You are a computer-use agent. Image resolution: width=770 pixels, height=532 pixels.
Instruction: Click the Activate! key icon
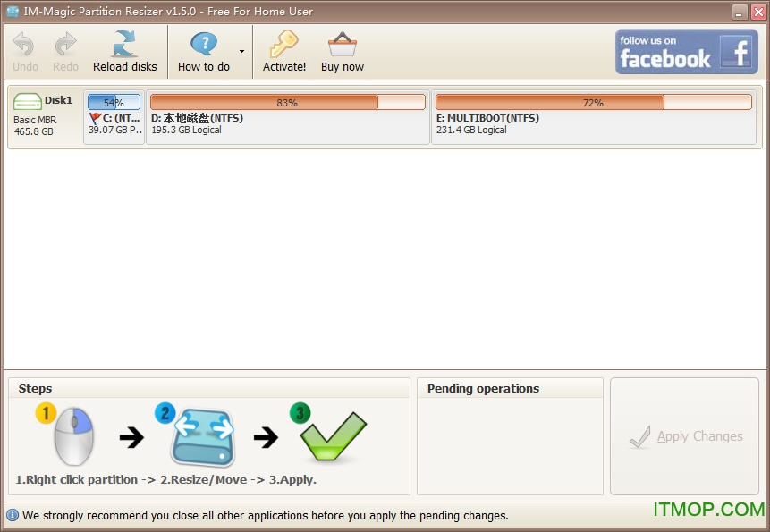(283, 45)
